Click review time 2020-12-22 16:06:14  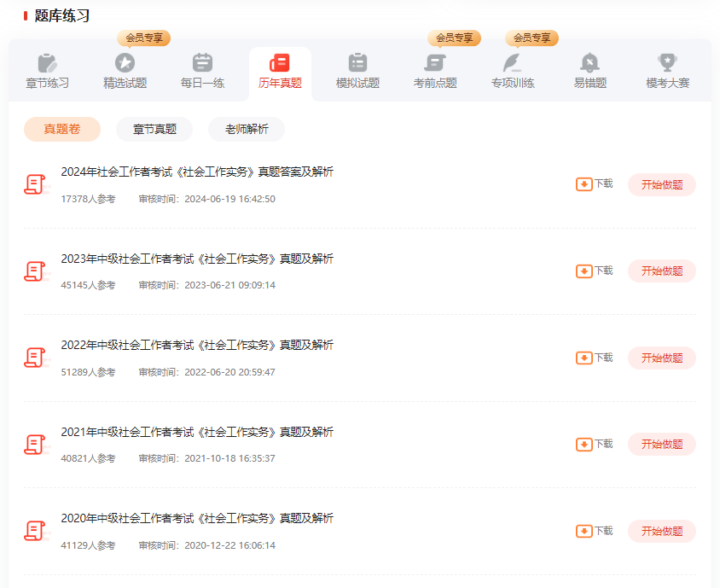[207, 545]
